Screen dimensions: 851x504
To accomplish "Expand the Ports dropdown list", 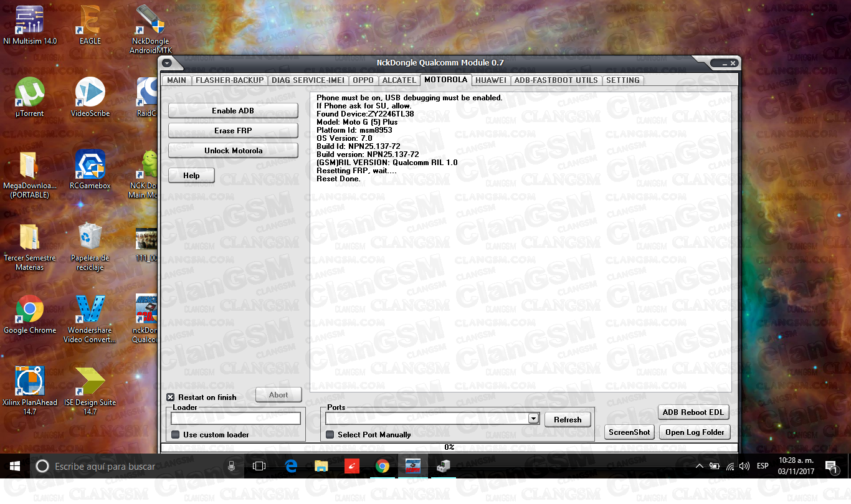I will (533, 419).
